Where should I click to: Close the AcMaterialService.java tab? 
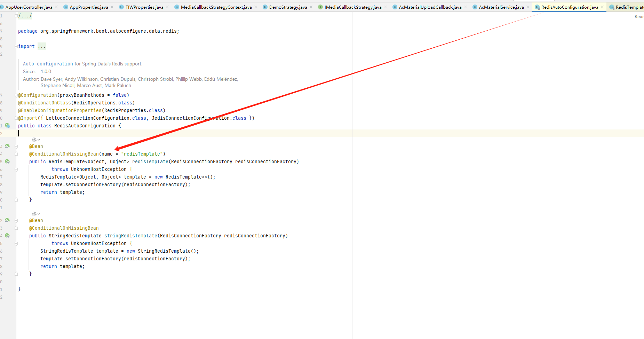(x=528, y=7)
